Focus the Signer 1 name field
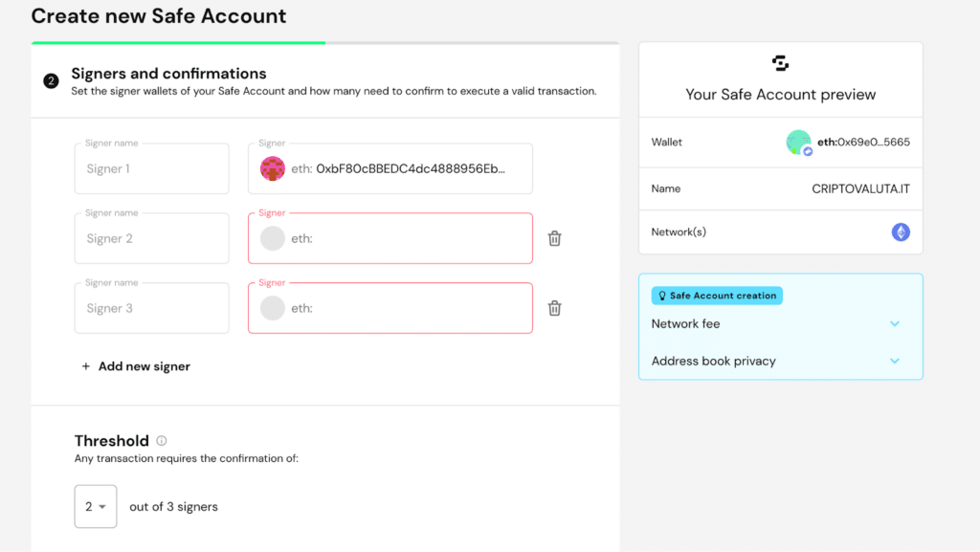 (x=152, y=168)
